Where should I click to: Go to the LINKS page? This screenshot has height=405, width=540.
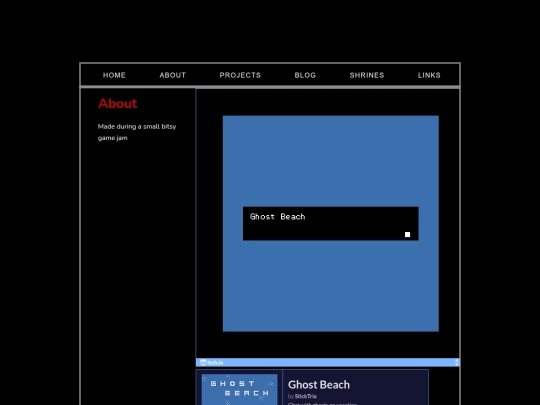[x=429, y=75]
